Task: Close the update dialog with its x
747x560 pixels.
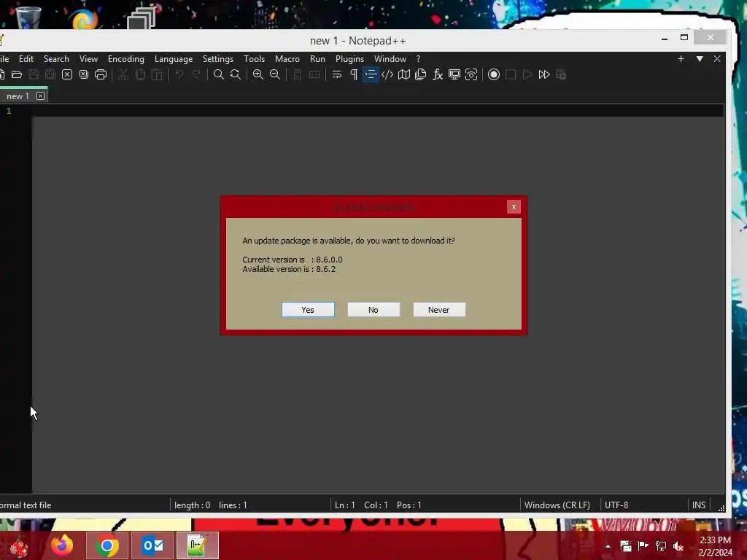Action: [x=514, y=206]
